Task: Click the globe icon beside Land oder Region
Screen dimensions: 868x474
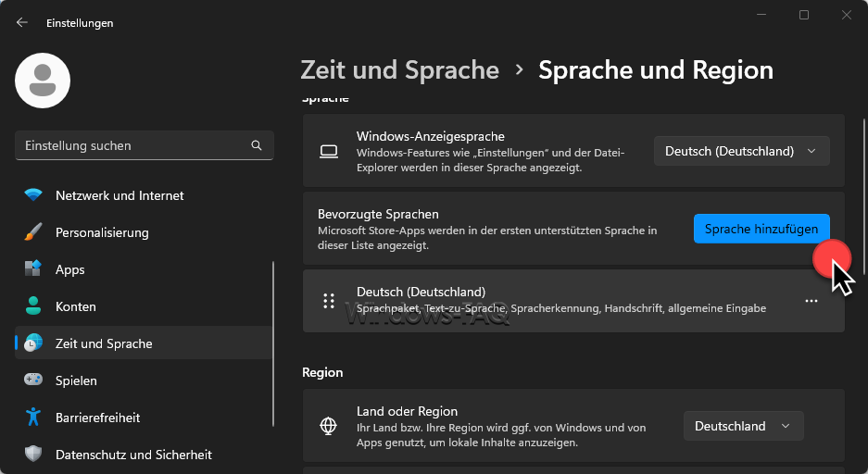Action: (329, 426)
